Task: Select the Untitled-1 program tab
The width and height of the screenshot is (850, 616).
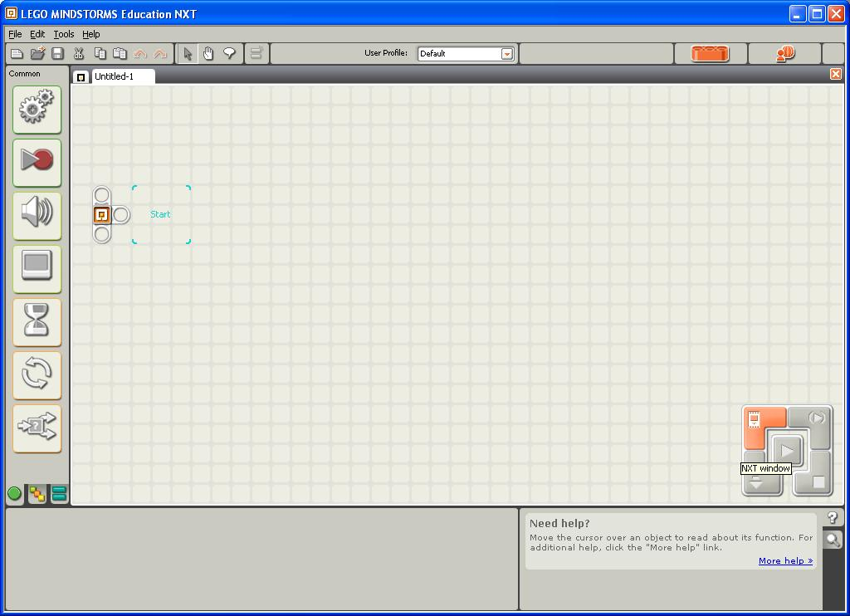Action: (x=114, y=76)
